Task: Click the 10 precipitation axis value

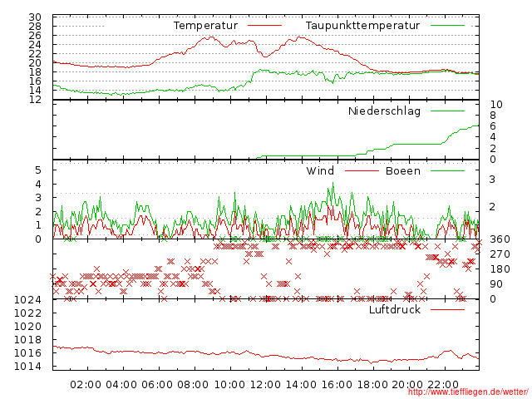Action: click(496, 105)
